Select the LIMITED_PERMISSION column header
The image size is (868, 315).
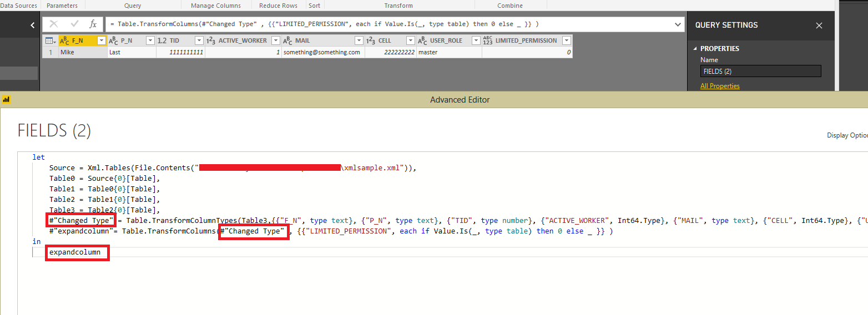coord(526,40)
